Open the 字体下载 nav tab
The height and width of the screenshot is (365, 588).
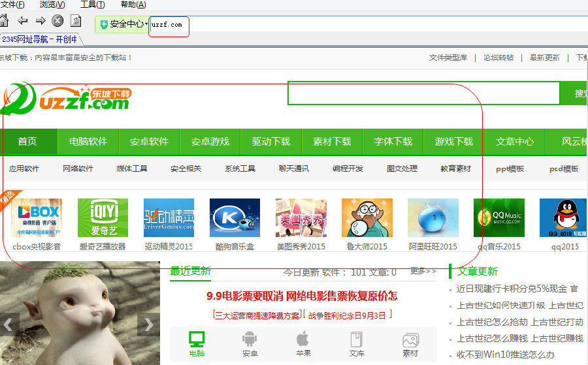coord(393,142)
